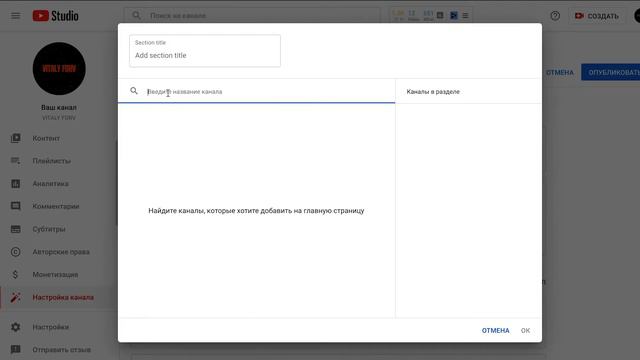The width and height of the screenshot is (640, 360).
Task: Open the Комментарии sidebar item
Action: click(56, 207)
